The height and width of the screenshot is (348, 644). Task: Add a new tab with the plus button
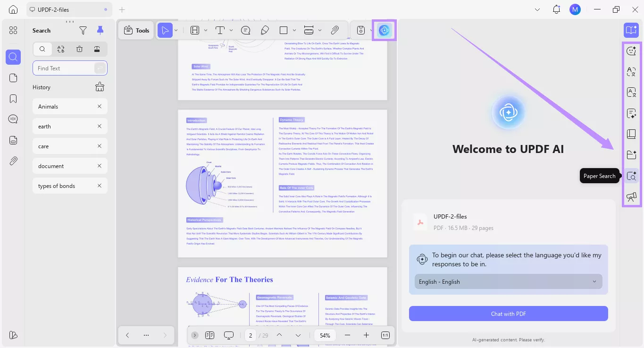coord(122,9)
